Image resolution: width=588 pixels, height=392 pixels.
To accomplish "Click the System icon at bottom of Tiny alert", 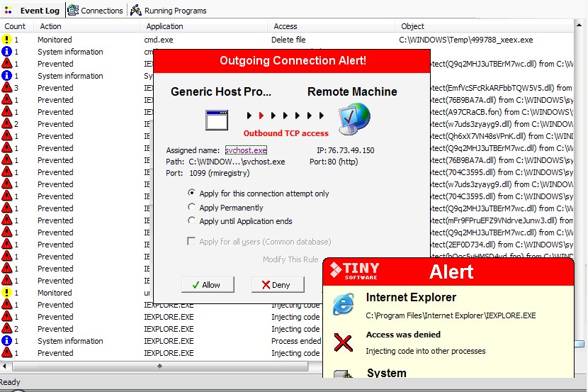I will 343,374.
